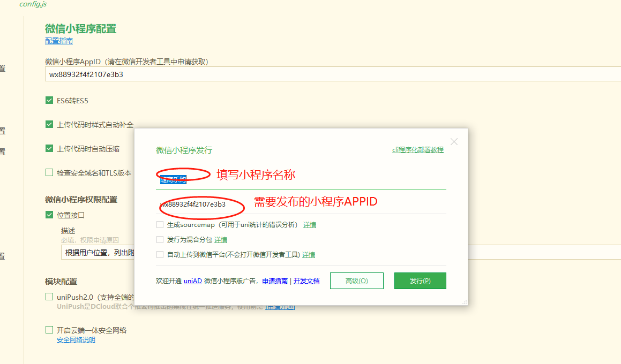This screenshot has height=364, width=621.
Task: Click the uniAD link
Action: pos(193,281)
